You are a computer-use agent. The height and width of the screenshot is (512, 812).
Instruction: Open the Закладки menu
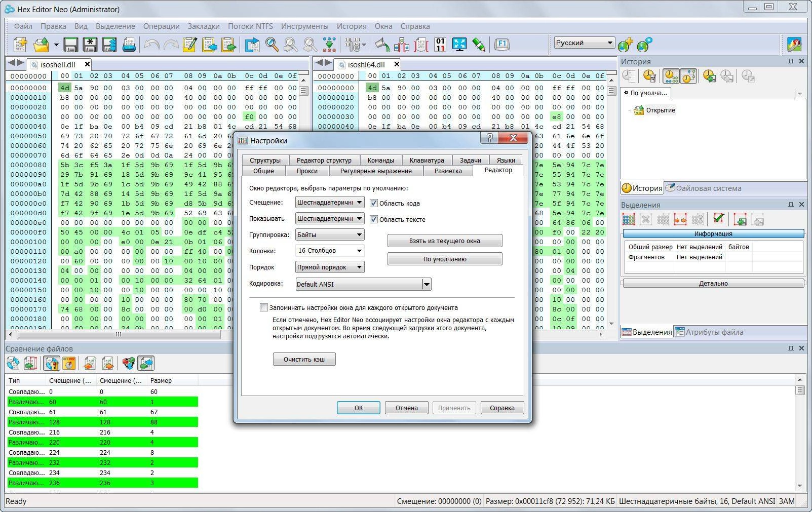204,26
